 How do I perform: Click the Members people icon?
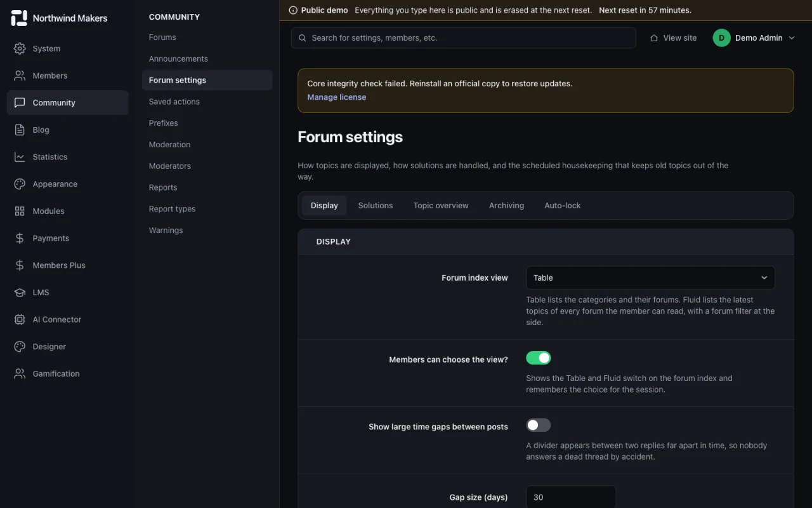pos(20,76)
